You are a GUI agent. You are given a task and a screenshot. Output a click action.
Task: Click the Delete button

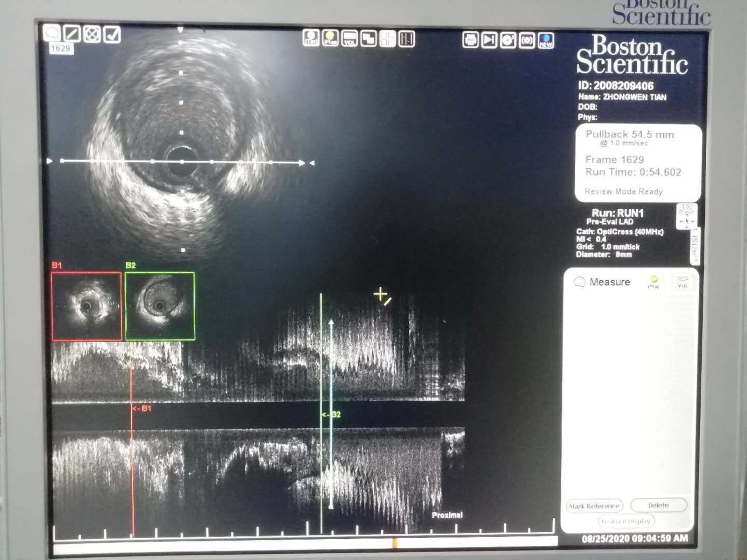[x=658, y=505]
